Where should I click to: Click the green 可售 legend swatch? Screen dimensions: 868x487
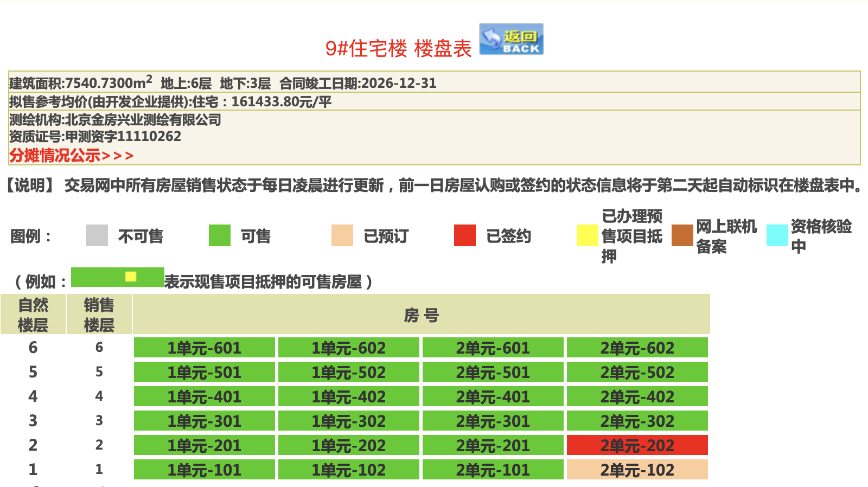pos(220,235)
